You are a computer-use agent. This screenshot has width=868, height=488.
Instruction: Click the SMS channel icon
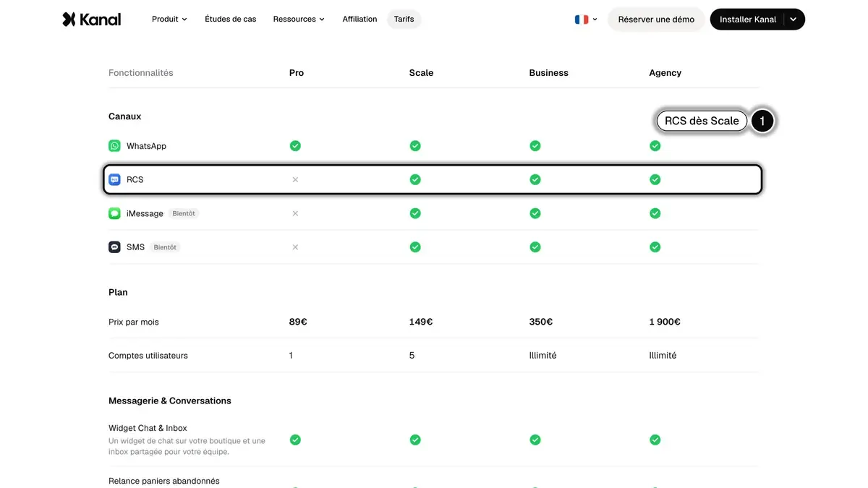click(x=114, y=247)
